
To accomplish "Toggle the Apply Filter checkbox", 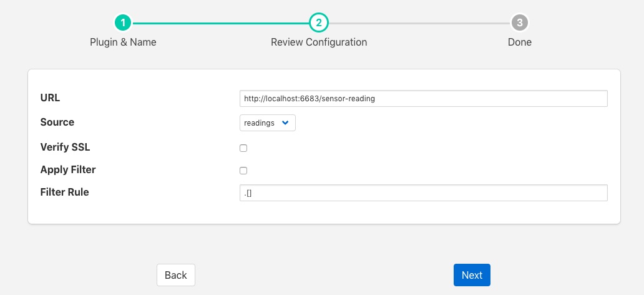I will coord(243,171).
